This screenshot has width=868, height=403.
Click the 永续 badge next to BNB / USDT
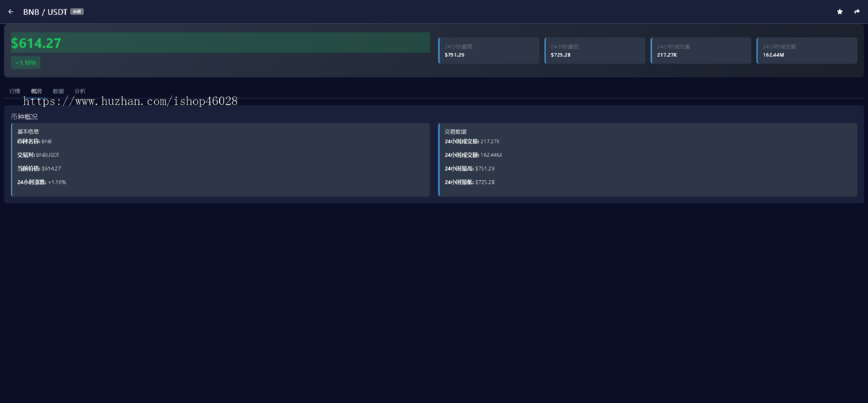coord(77,12)
